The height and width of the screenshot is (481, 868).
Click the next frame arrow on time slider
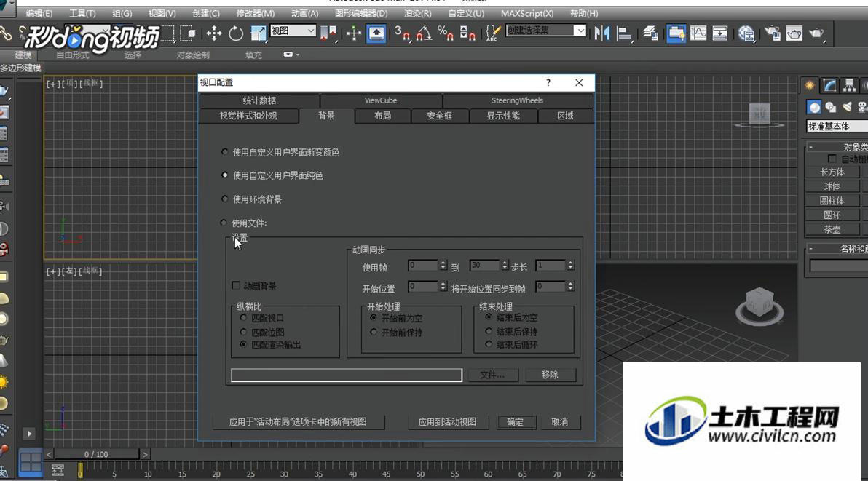click(x=145, y=455)
